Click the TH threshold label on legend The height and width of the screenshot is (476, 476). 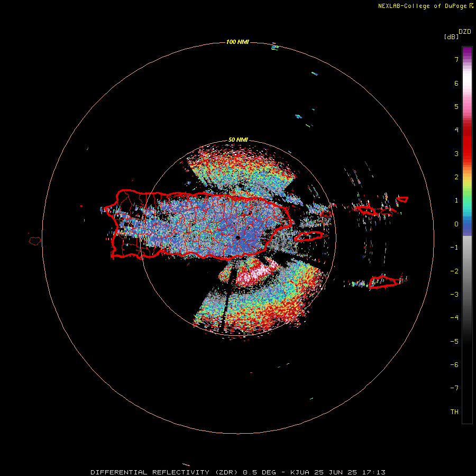pos(454,412)
